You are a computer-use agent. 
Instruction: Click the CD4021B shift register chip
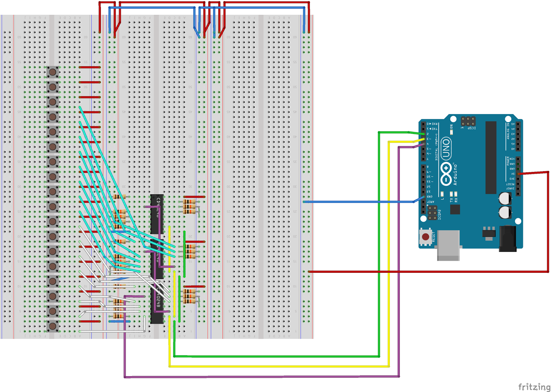click(x=157, y=214)
